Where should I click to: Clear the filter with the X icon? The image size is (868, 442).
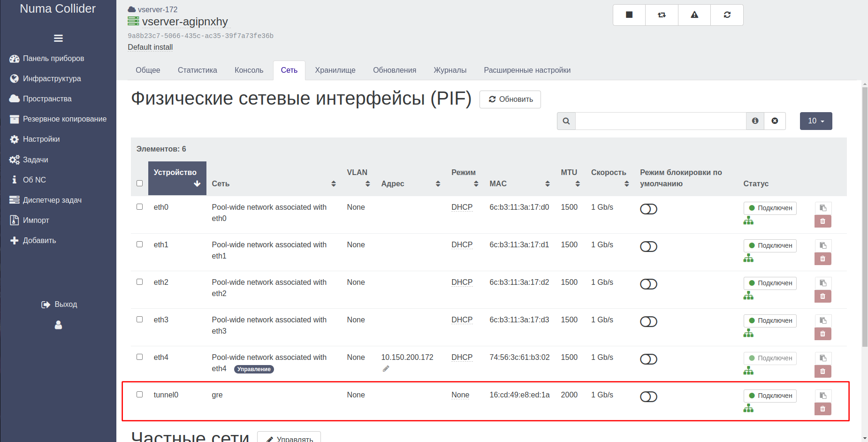pos(775,121)
